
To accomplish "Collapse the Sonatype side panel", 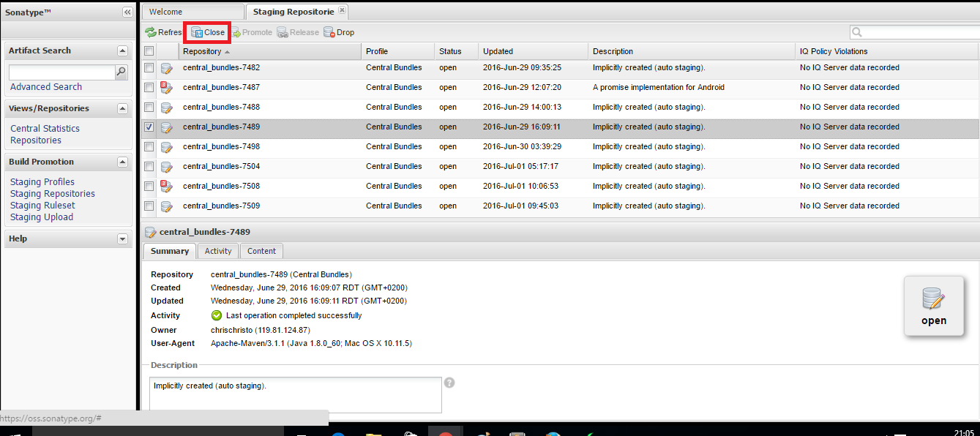I will tap(127, 12).
